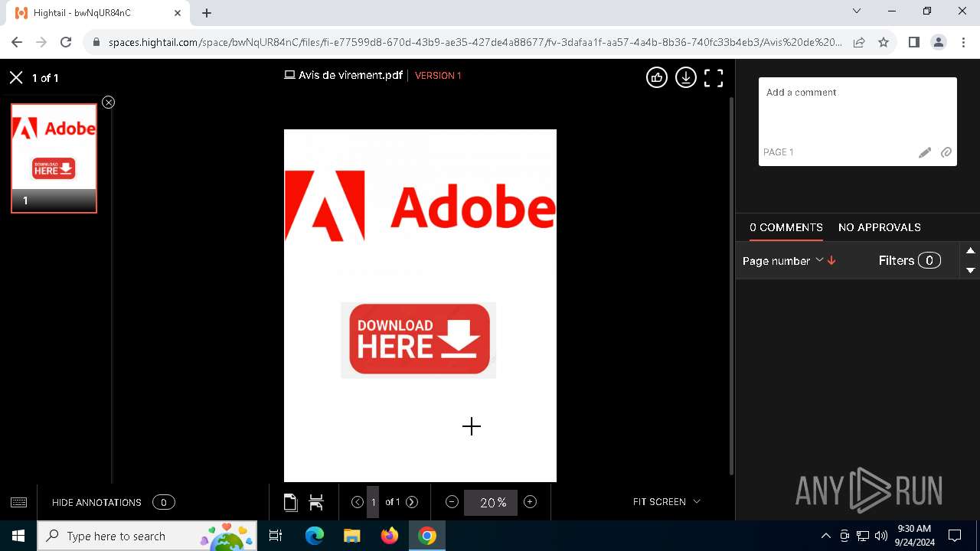Image resolution: width=980 pixels, height=551 pixels.
Task: Open the NO APPROVALS tab
Action: [880, 227]
